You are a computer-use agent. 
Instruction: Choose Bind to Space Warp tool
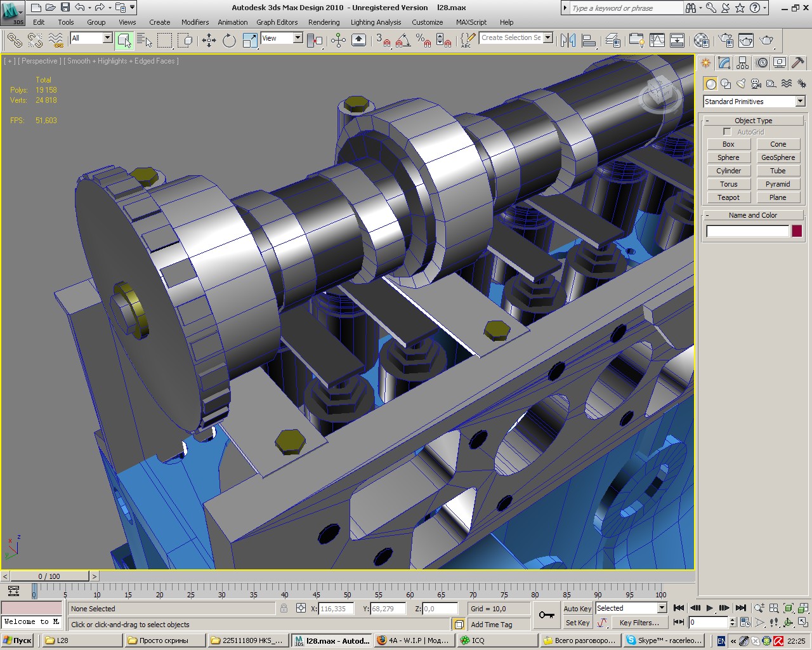click(56, 41)
